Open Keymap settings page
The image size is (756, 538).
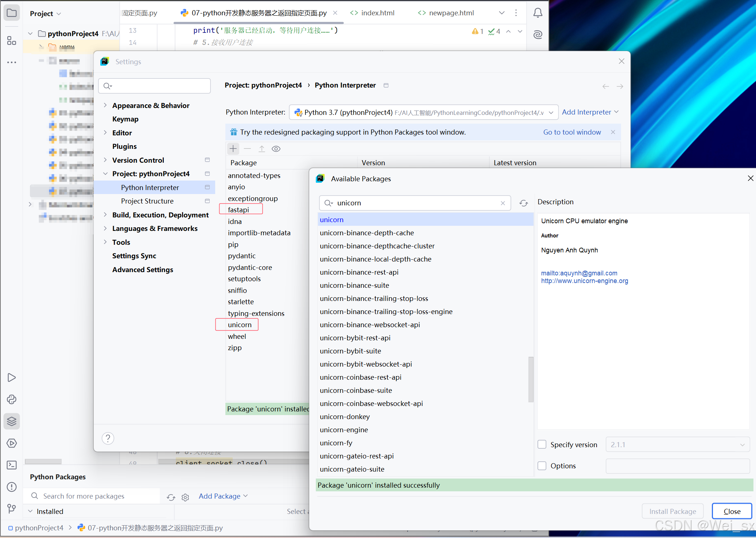point(125,119)
